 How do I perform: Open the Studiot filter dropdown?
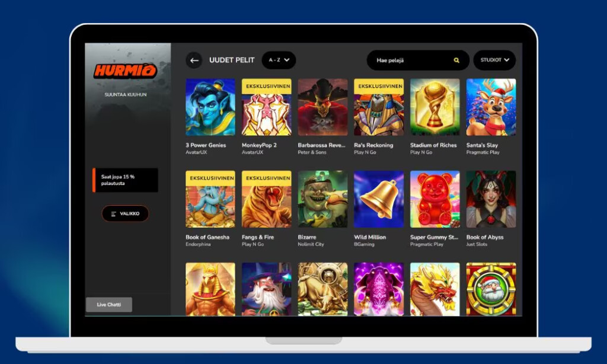[494, 60]
